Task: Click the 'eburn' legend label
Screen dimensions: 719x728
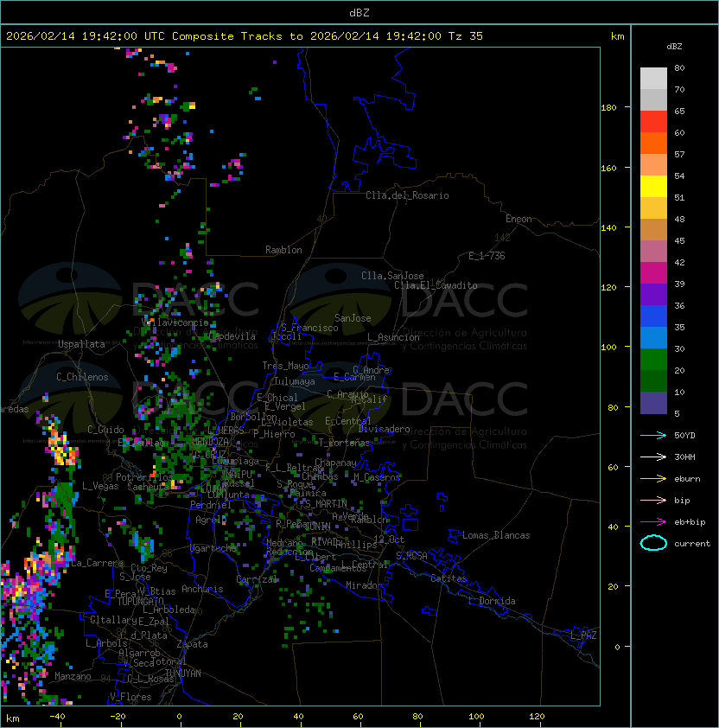Action: 687,479
